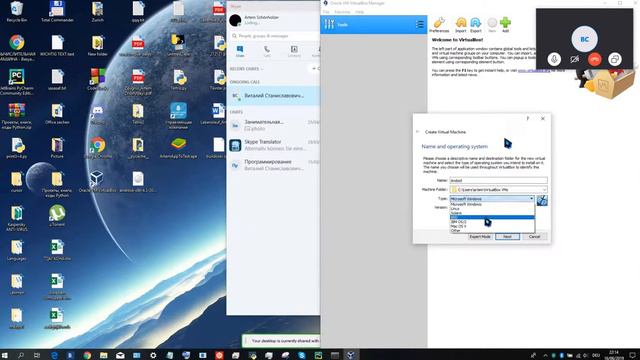Screen dimensions: 640x360
Task: Open the Chats tab in Skype
Action: tap(240, 51)
